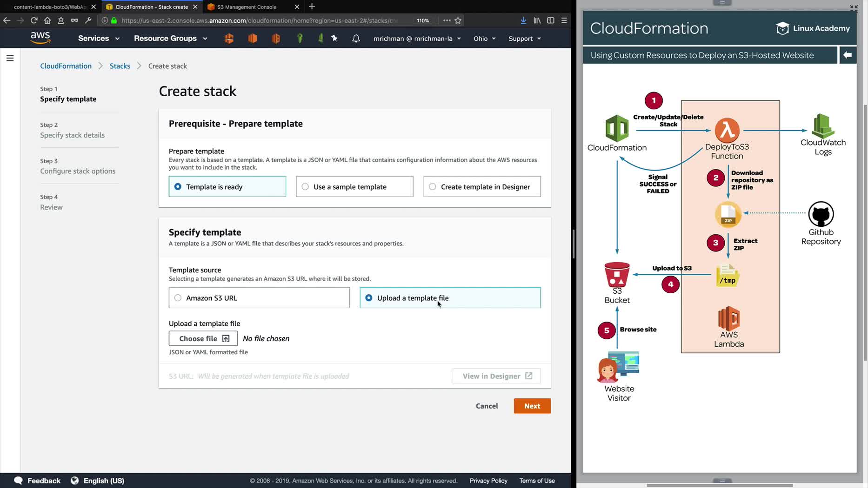This screenshot has width=868, height=488.
Task: Open the notifications bell icon
Action: coord(356,39)
